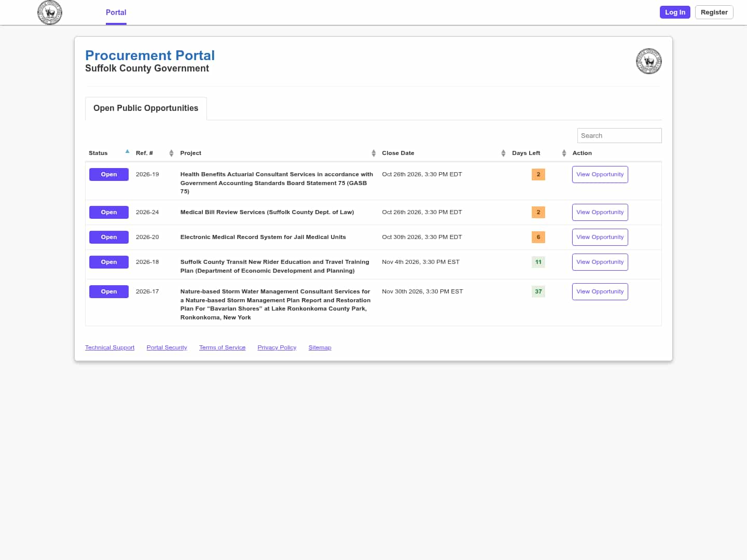
Task: Click reference number 2026-19
Action: click(x=147, y=174)
